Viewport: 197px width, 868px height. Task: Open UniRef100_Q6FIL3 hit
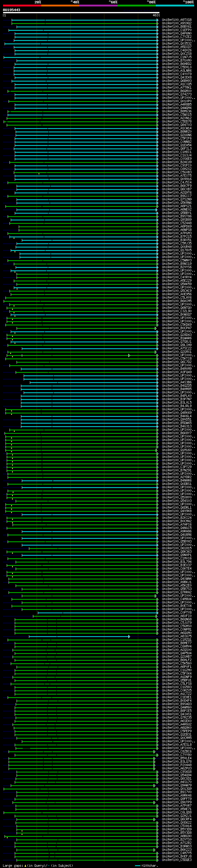(176, 149)
